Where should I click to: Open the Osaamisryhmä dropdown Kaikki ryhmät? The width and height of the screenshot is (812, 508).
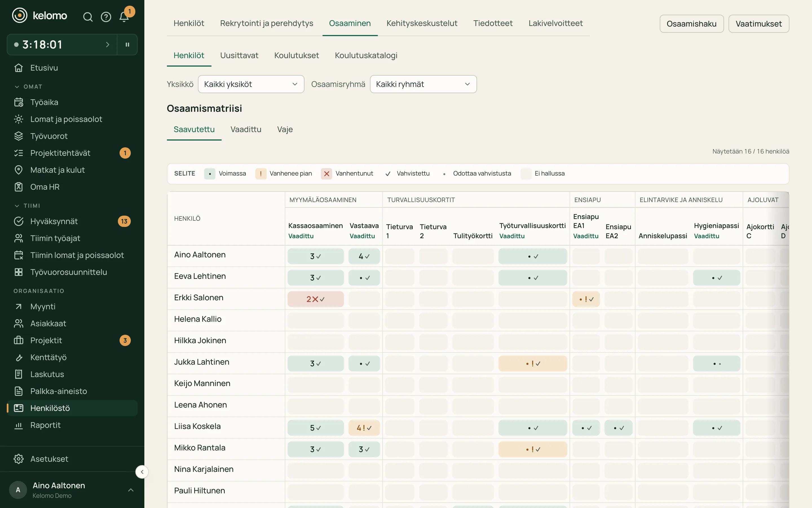click(423, 84)
